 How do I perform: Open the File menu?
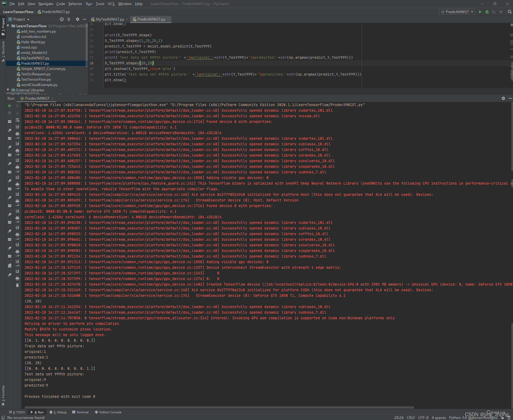coord(12,4)
